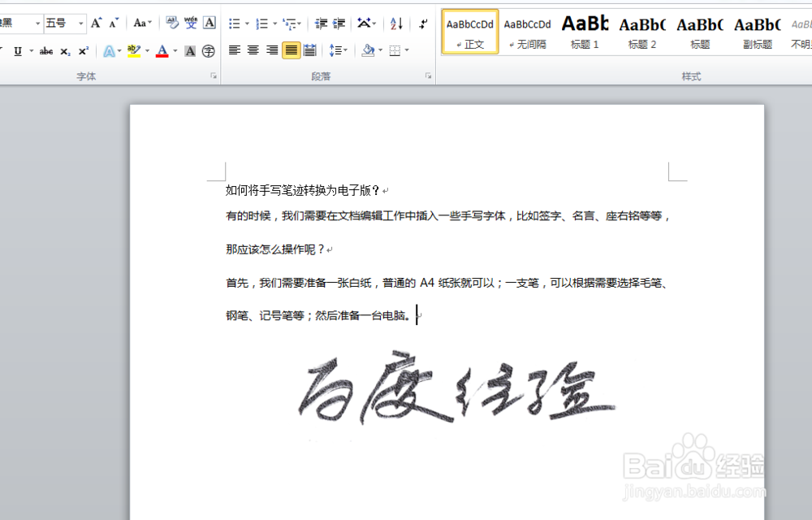The height and width of the screenshot is (520, 812).
Task: Expand borders dropdown arrow
Action: click(x=407, y=50)
